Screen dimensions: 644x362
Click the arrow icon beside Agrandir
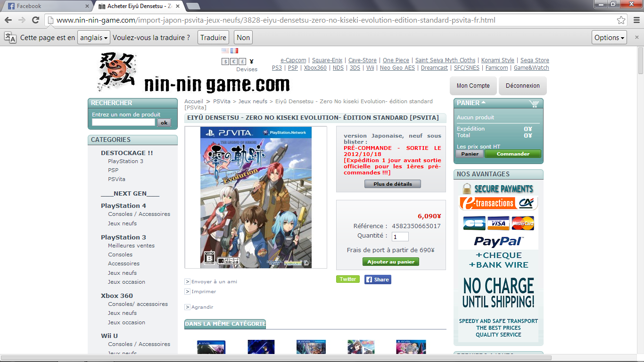(x=187, y=307)
